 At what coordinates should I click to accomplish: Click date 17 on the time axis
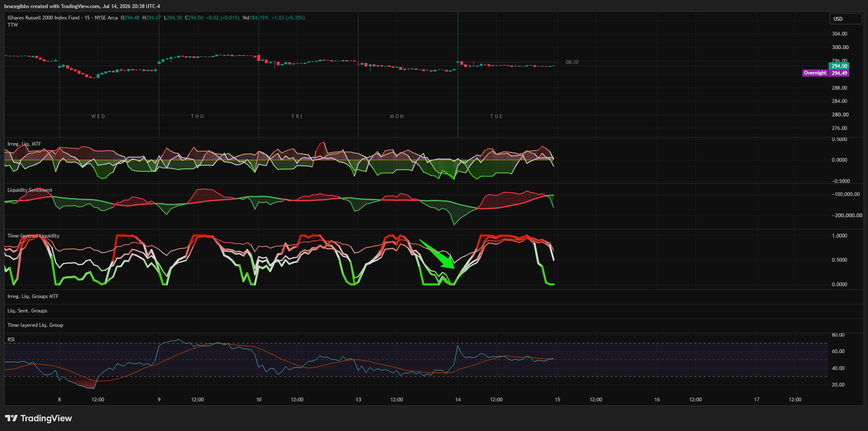tap(757, 400)
